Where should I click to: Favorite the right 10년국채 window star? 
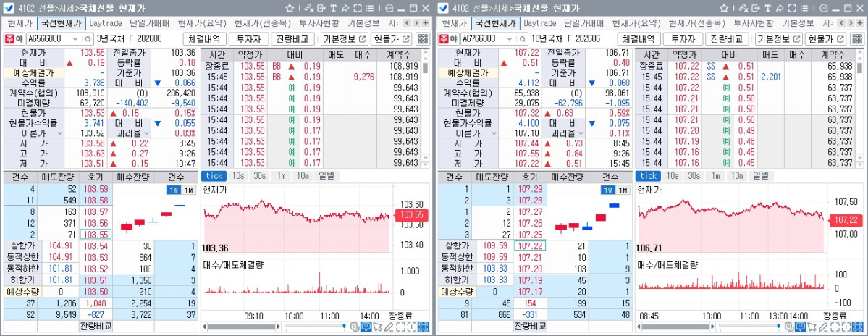coord(724,8)
